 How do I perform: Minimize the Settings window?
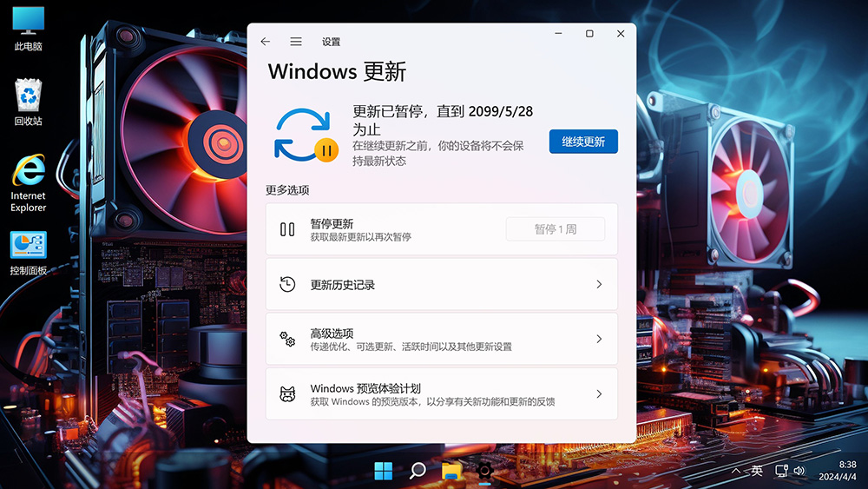[x=558, y=34]
